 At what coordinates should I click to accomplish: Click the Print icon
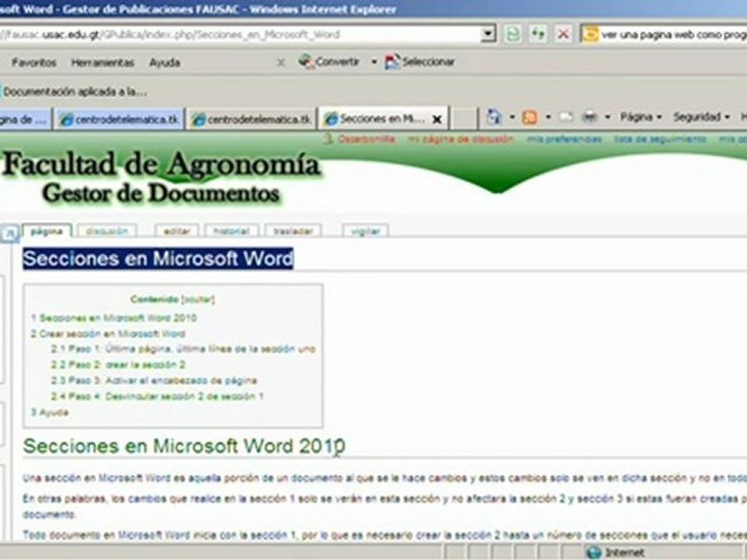[590, 117]
